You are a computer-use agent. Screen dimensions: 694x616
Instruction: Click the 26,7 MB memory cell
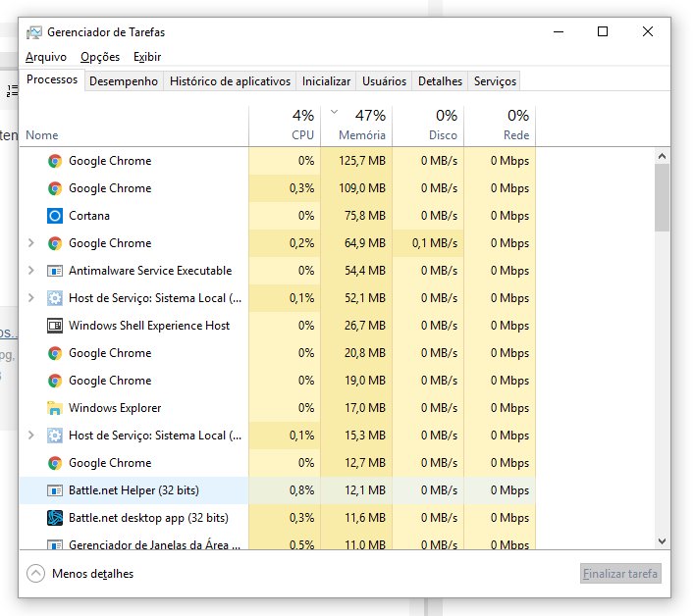(356, 326)
